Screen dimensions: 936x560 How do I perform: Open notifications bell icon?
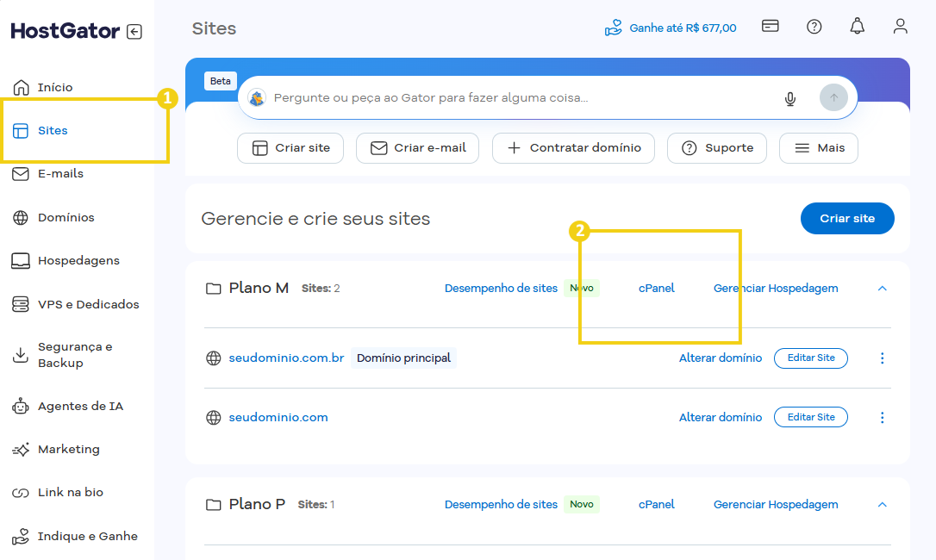[858, 26]
